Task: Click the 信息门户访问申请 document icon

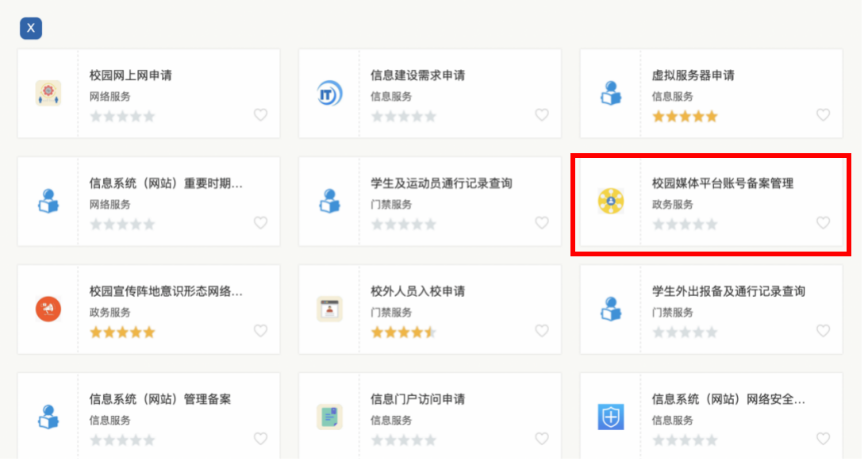Action: [329, 417]
